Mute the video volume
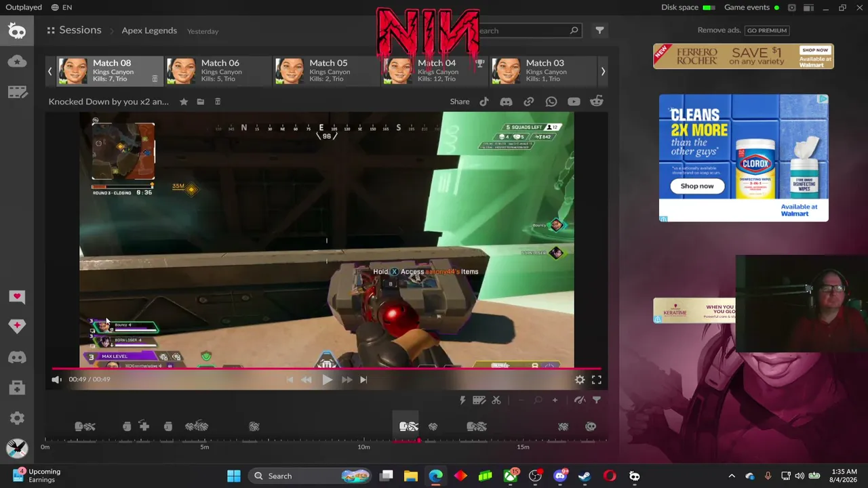868x488 pixels. coord(56,380)
